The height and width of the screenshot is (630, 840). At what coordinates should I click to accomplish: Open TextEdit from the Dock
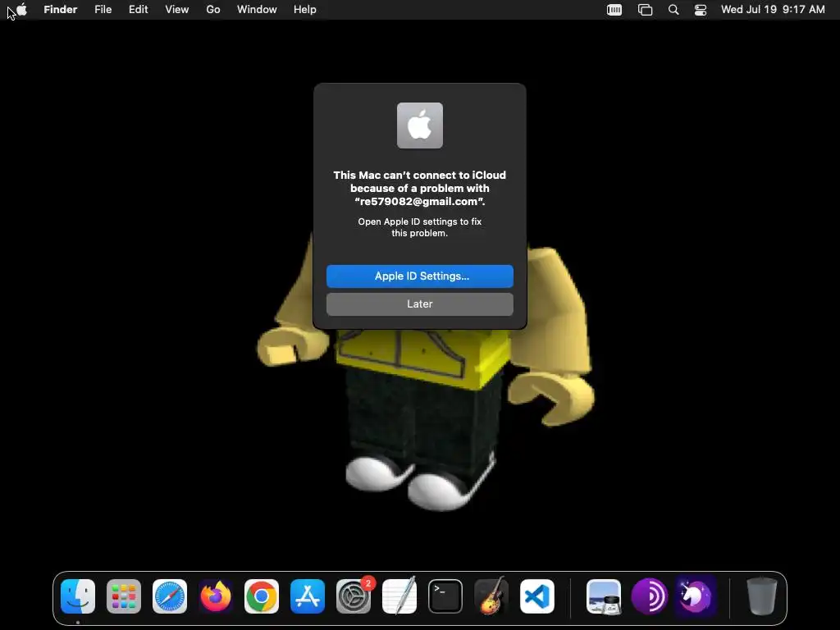(x=399, y=596)
